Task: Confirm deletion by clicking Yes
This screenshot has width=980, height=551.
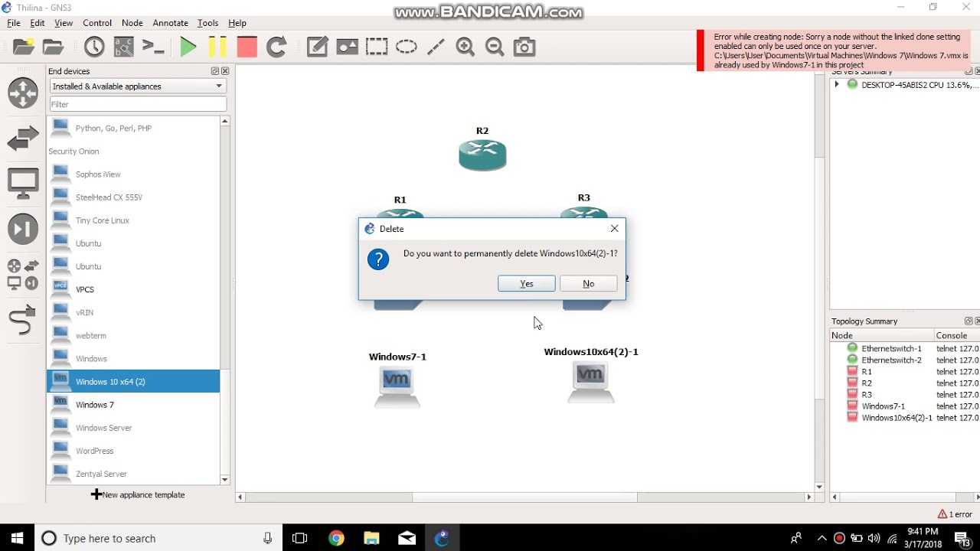Action: (x=527, y=284)
